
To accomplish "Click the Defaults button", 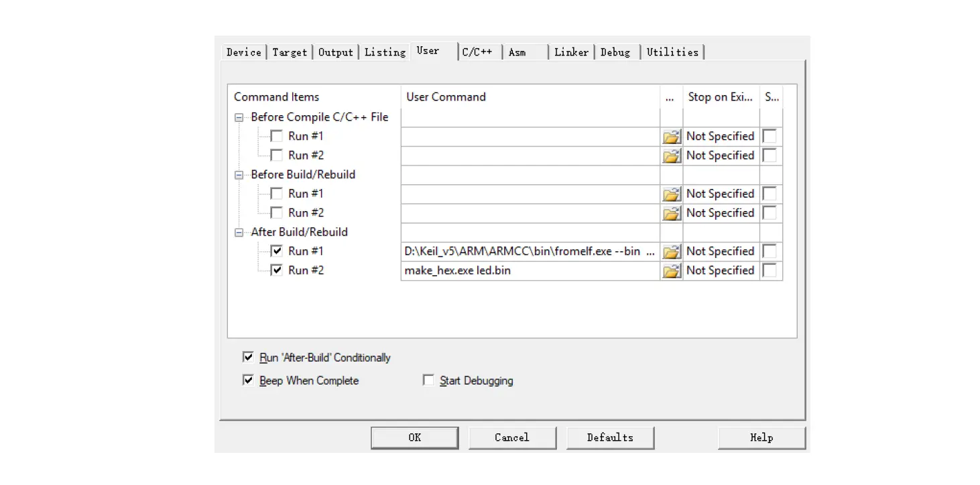I will coord(610,437).
